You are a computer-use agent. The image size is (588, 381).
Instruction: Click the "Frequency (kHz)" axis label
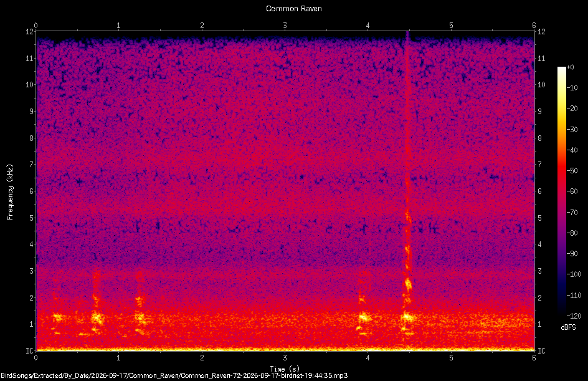[x=10, y=192]
